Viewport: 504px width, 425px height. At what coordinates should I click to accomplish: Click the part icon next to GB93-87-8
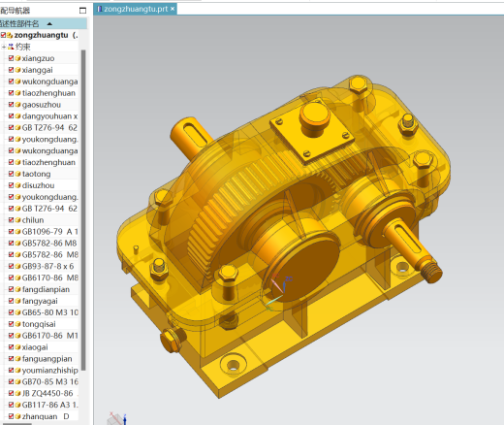click(x=17, y=266)
